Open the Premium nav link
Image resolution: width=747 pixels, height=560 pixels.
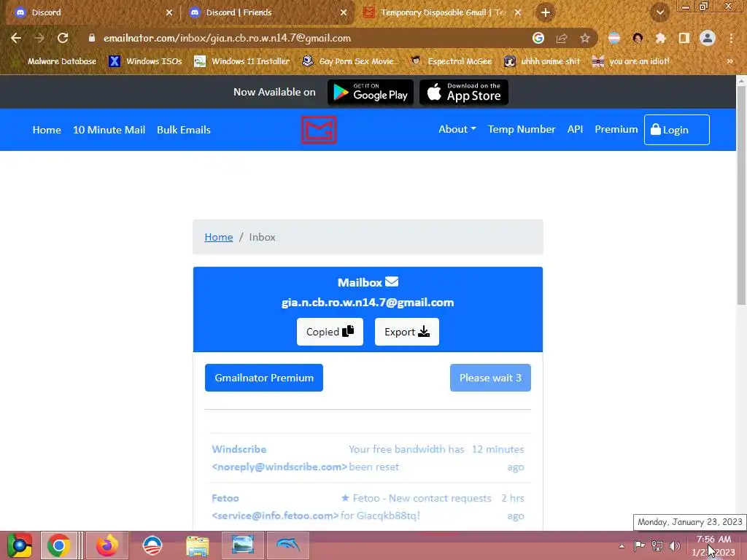tap(616, 129)
